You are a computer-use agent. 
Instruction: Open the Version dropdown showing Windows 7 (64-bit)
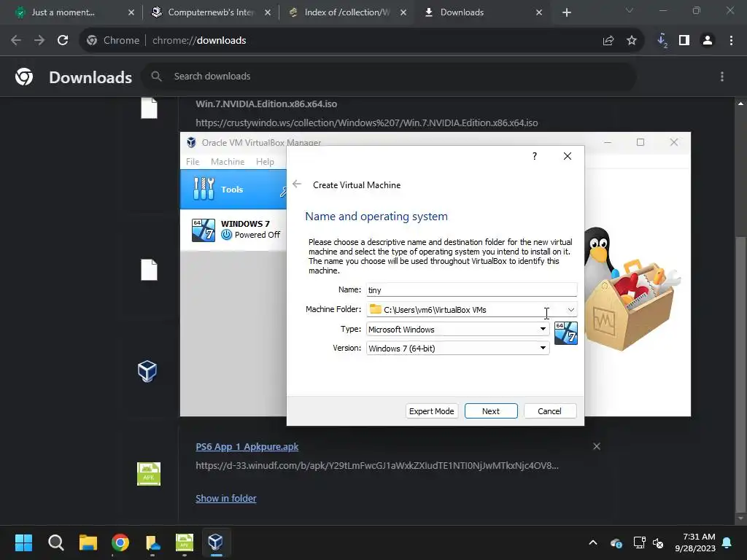coord(457,348)
